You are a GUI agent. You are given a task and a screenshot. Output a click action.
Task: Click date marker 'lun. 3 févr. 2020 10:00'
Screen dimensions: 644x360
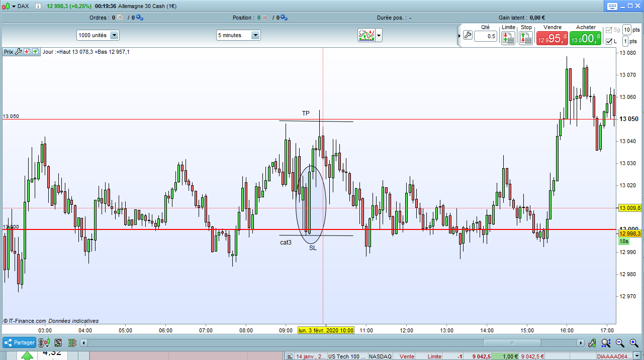[x=326, y=330]
